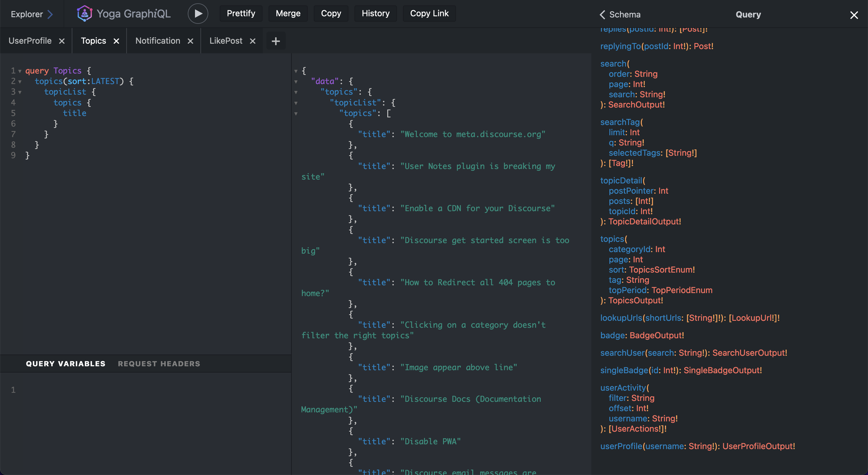Click the Merge button
This screenshot has height=475, width=868.
click(288, 14)
